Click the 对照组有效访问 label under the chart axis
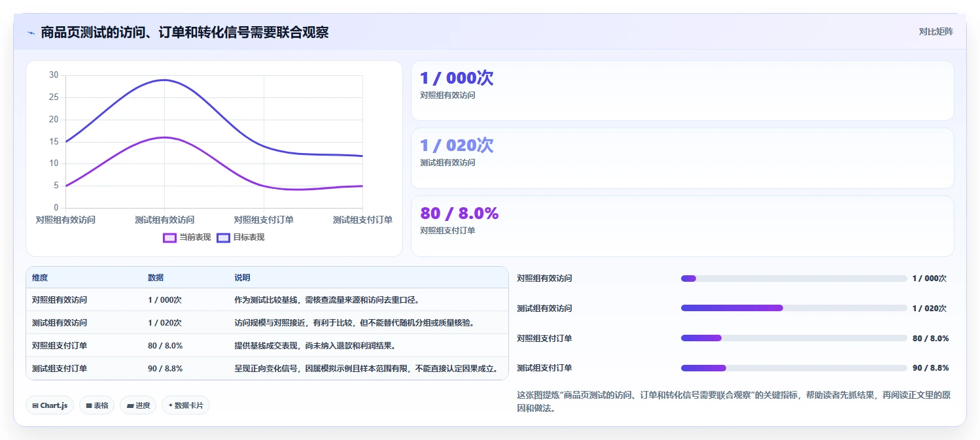This screenshot has height=440, width=980. [65, 220]
